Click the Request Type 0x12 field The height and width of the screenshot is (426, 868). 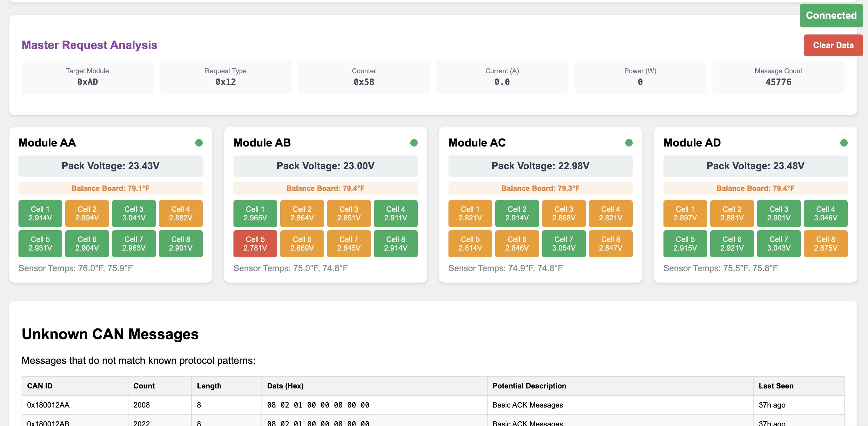(x=225, y=77)
